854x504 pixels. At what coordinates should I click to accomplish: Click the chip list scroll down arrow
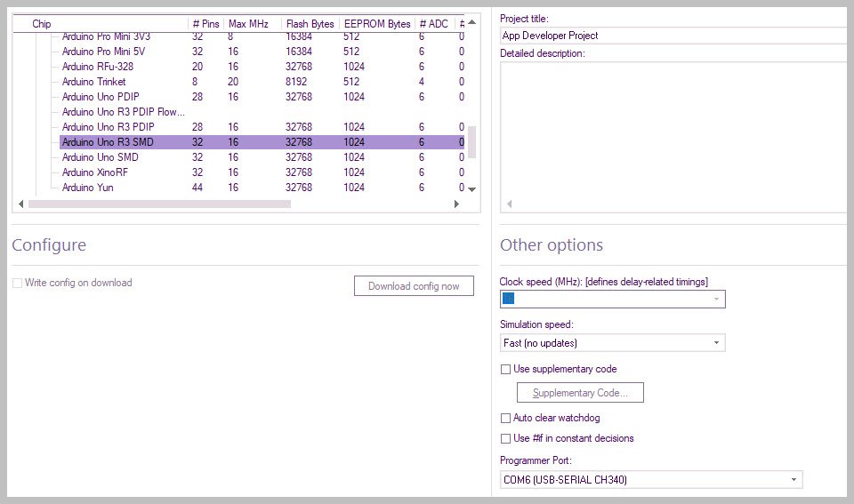click(472, 189)
